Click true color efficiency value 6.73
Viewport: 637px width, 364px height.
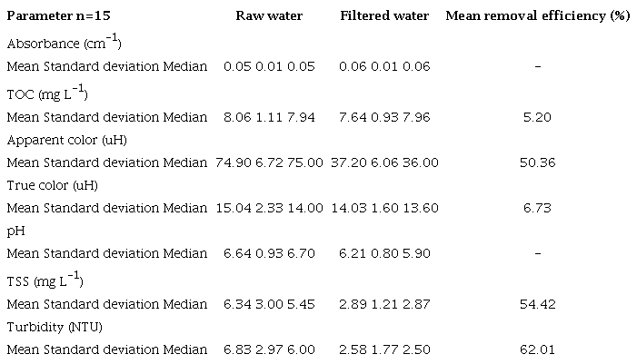[x=538, y=209]
